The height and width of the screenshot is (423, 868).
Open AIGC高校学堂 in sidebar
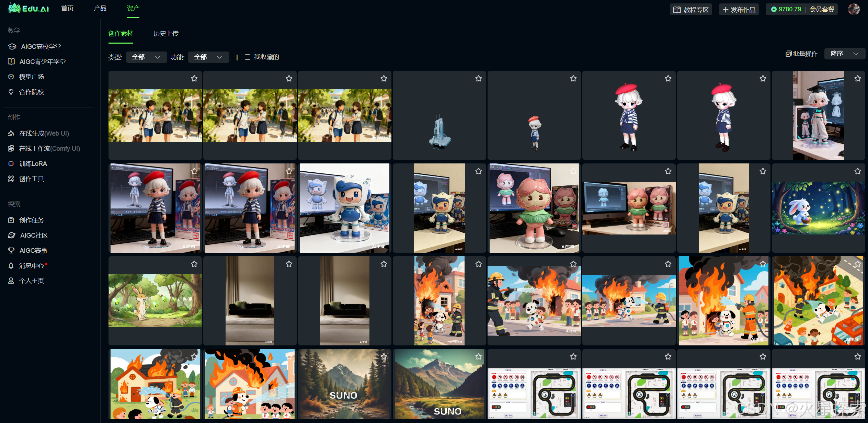pyautogui.click(x=41, y=46)
